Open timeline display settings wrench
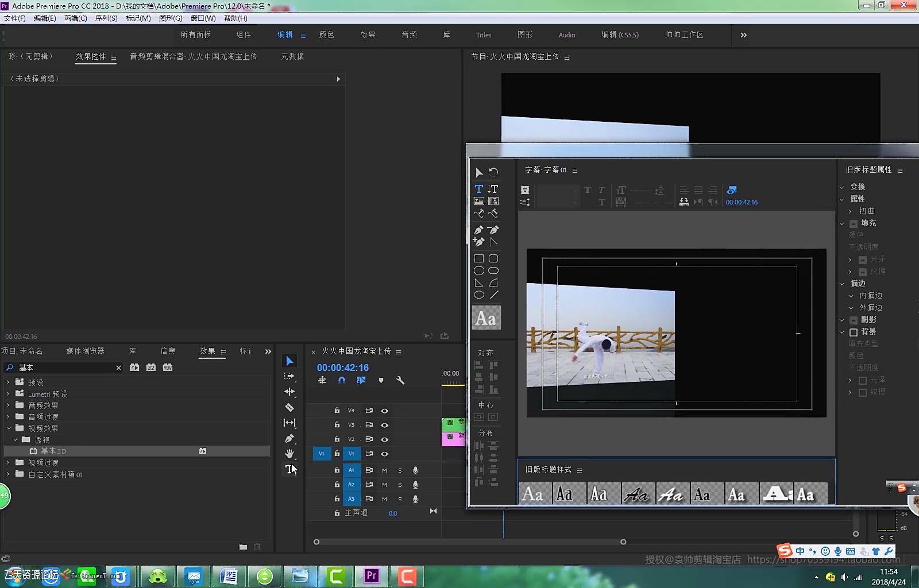The width and height of the screenshot is (919, 588). point(400,380)
